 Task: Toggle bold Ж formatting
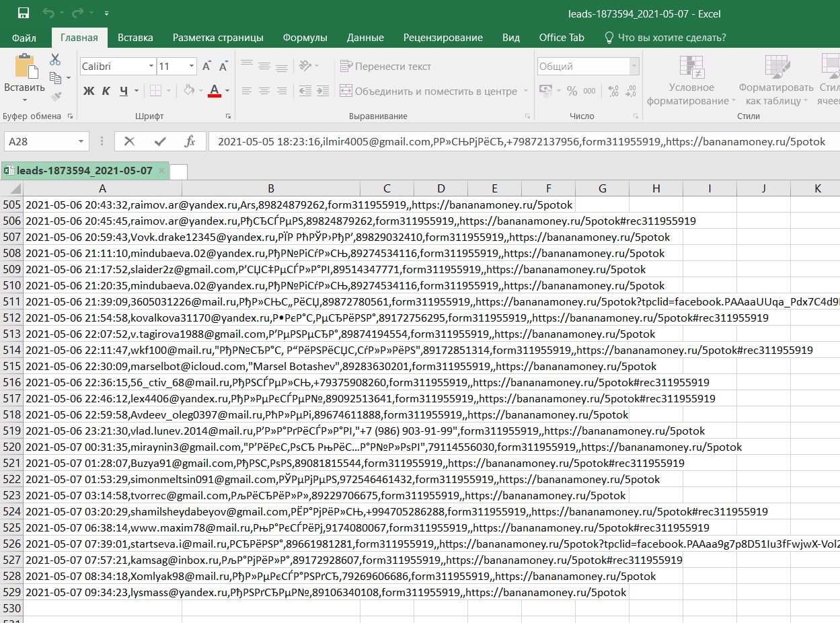89,91
